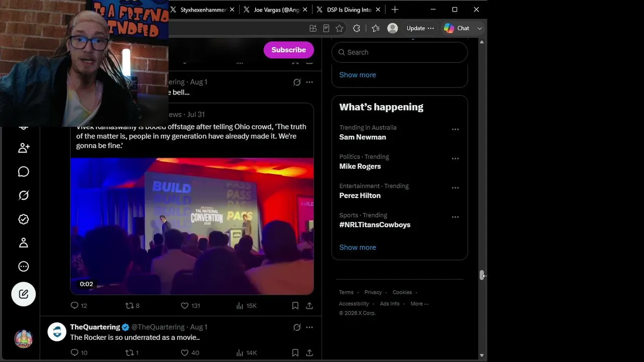View analytics showing 15K views

[246, 306]
